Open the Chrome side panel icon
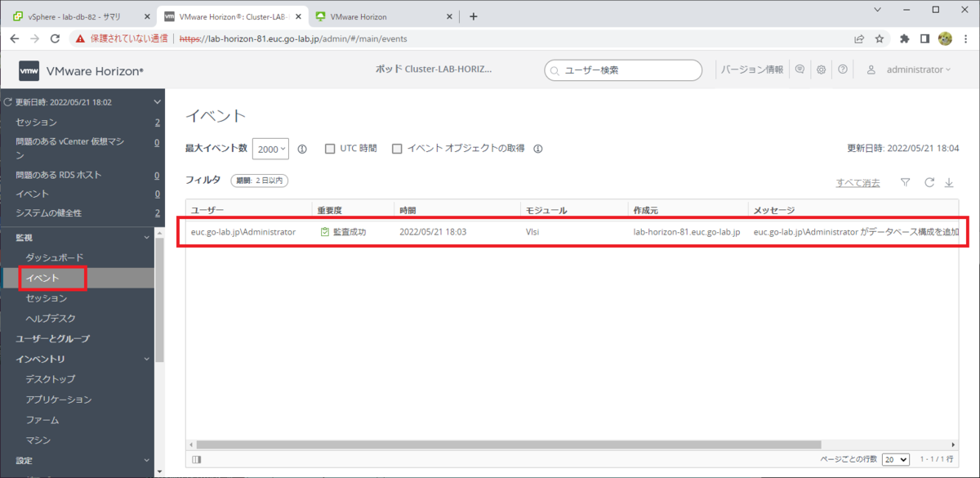Image resolution: width=980 pixels, height=478 pixels. (x=925, y=38)
